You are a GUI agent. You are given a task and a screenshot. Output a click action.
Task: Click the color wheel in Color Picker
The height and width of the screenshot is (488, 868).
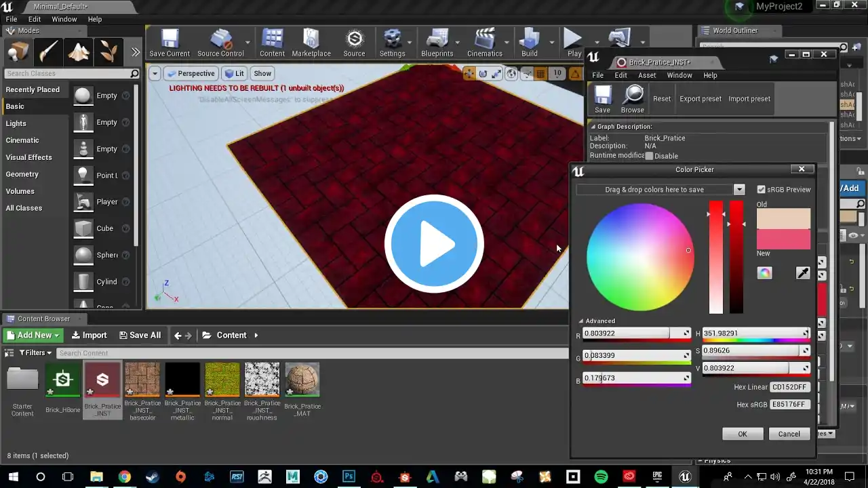click(639, 258)
